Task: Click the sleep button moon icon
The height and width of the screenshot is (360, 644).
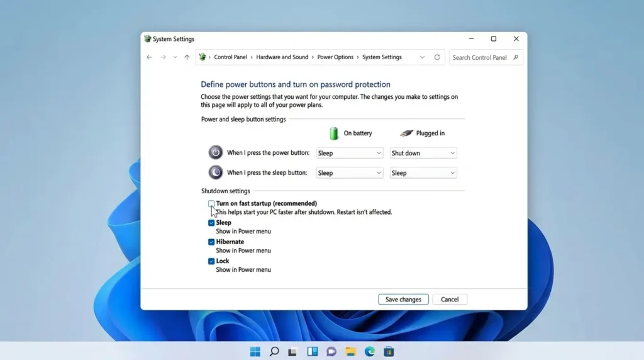Action: (x=216, y=172)
